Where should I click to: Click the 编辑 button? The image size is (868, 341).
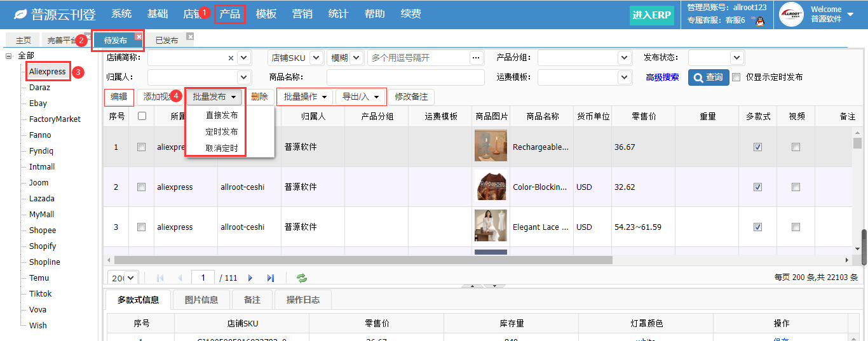119,97
